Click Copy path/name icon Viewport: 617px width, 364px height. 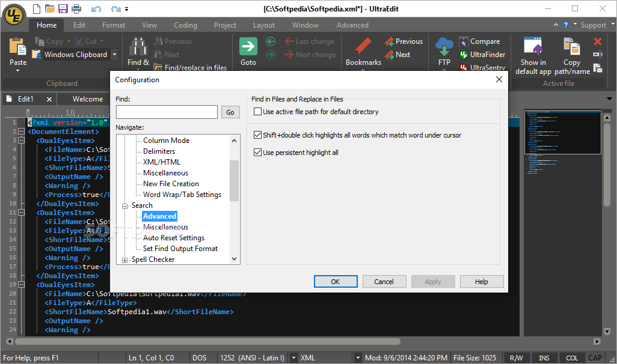(x=572, y=46)
